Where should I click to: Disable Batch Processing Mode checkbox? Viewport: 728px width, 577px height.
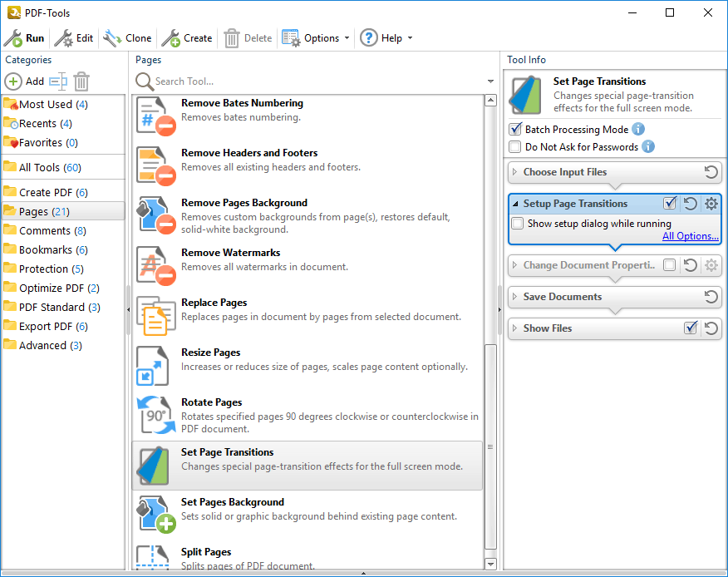(x=515, y=130)
